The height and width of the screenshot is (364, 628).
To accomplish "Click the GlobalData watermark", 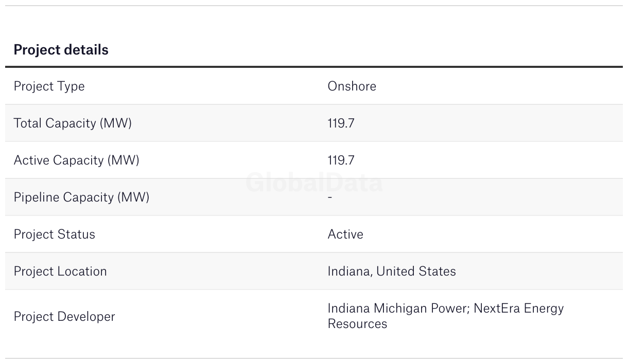I will click(314, 183).
